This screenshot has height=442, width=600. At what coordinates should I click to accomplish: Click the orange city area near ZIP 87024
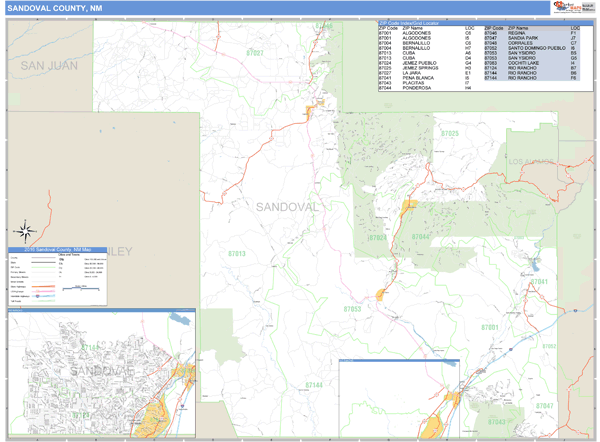click(408, 206)
